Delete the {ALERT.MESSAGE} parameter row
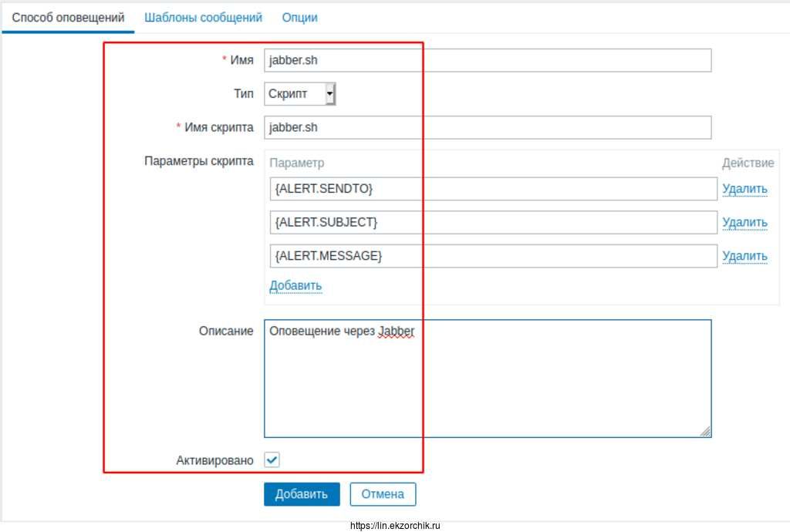 tap(744, 256)
